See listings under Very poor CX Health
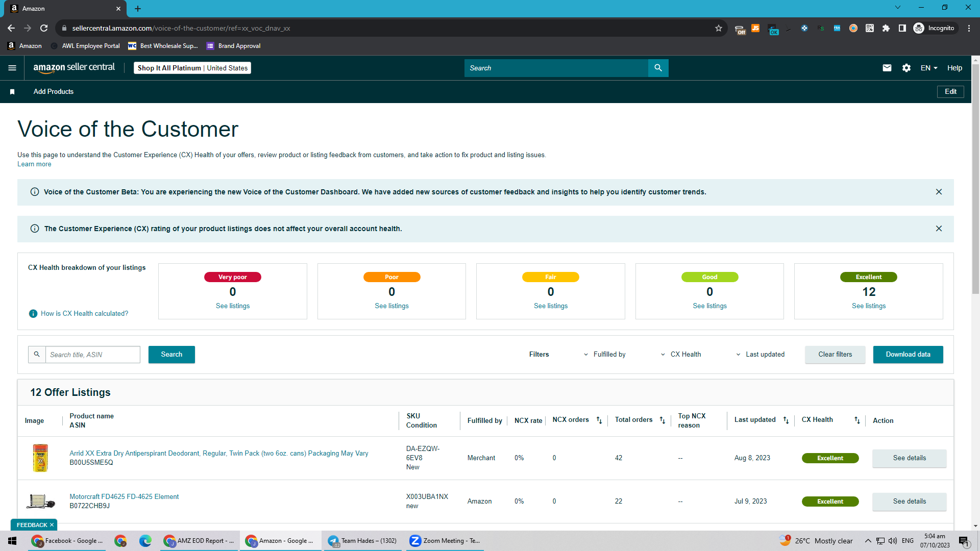 click(x=233, y=306)
